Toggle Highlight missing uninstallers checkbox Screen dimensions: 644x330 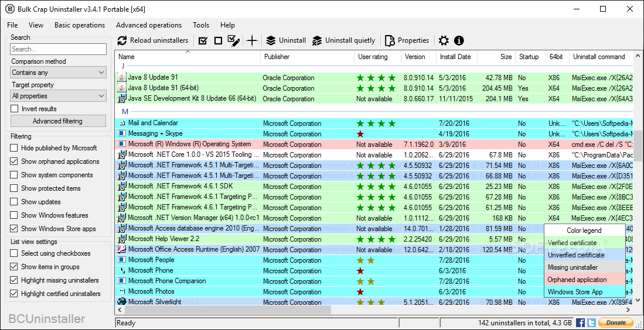[14, 280]
